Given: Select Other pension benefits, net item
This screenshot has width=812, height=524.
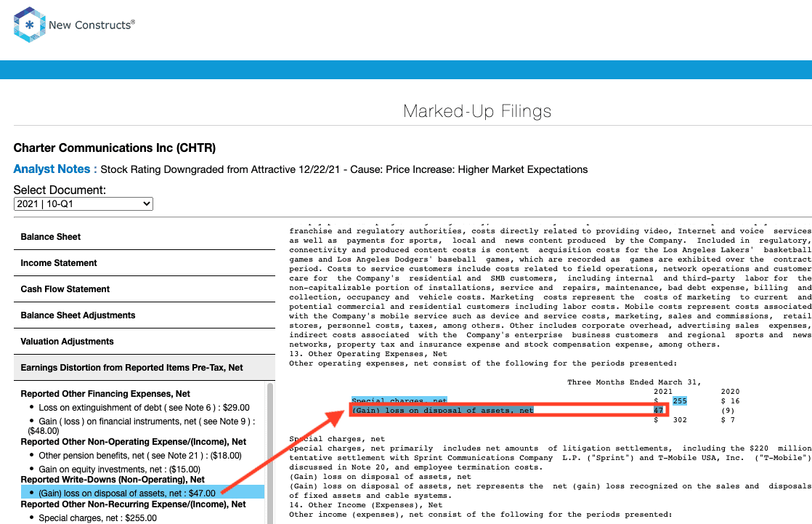Looking at the screenshot, I should [x=140, y=456].
